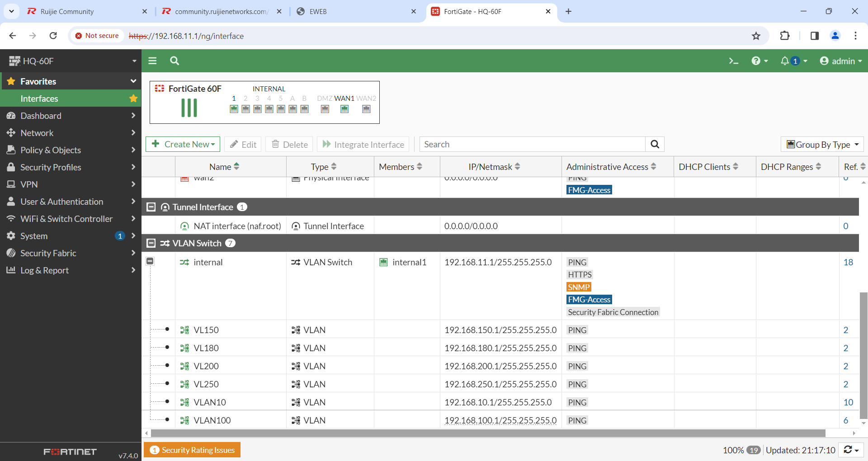Expand the Security Fabric menu
Image resolution: width=868 pixels, height=461 pixels.
coord(71,253)
